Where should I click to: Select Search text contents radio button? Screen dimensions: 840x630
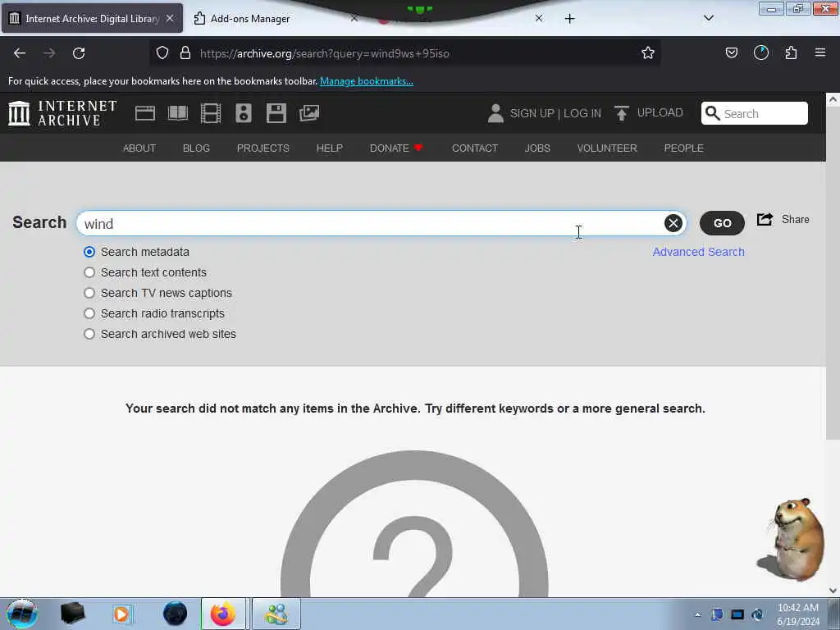pyautogui.click(x=89, y=272)
